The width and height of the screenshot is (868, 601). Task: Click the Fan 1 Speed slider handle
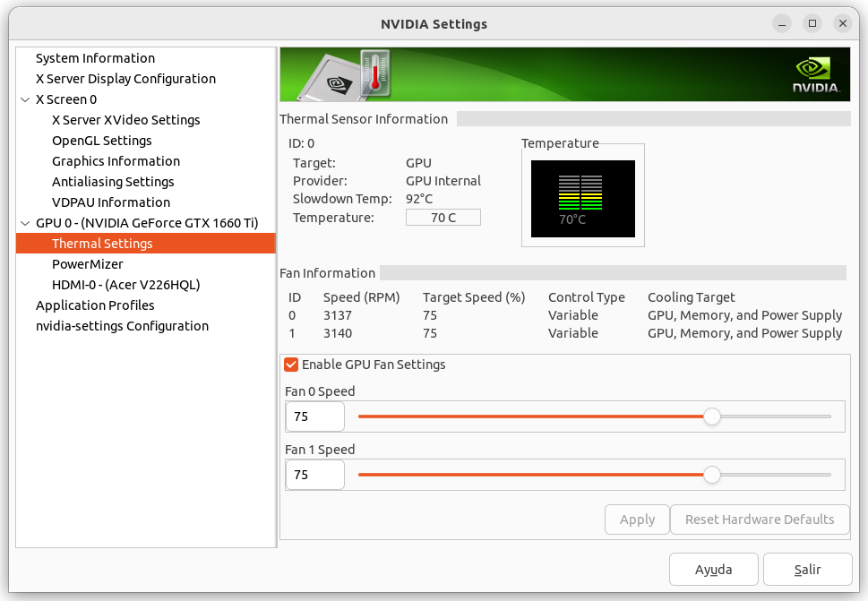click(711, 475)
